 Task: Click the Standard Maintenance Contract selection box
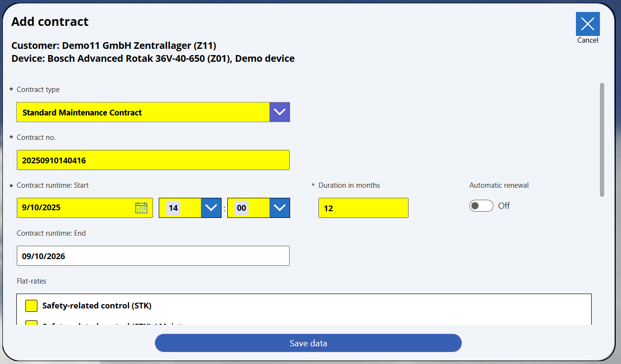pyautogui.click(x=143, y=112)
